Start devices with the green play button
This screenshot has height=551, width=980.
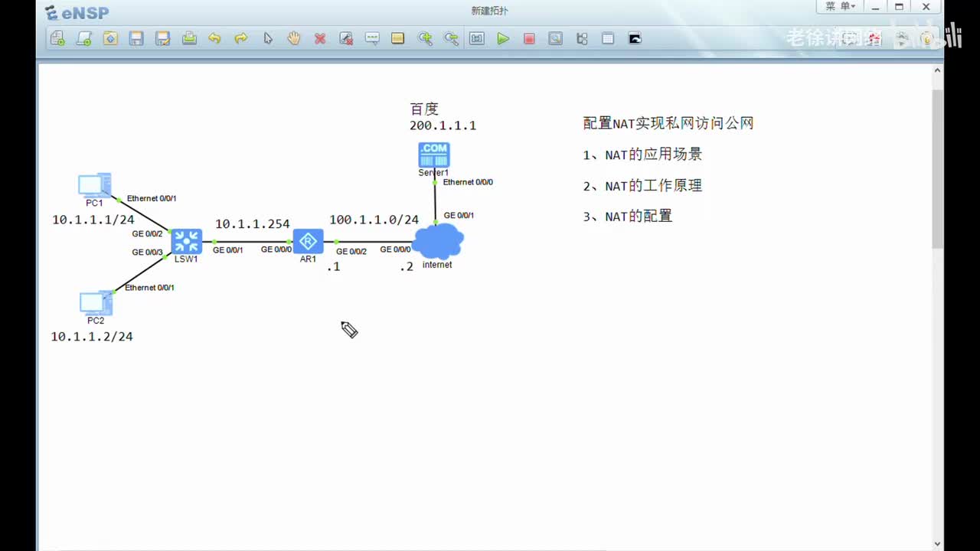[503, 38]
